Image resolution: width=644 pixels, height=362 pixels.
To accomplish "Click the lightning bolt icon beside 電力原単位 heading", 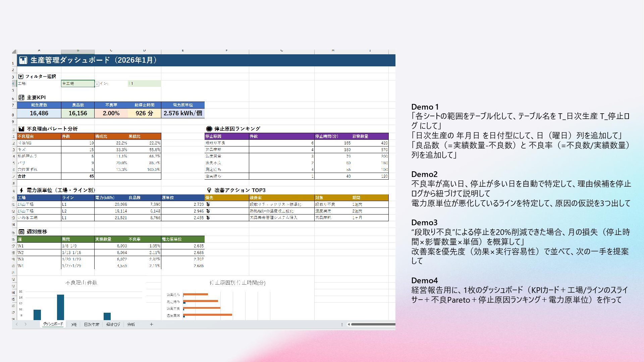I will [x=21, y=190].
